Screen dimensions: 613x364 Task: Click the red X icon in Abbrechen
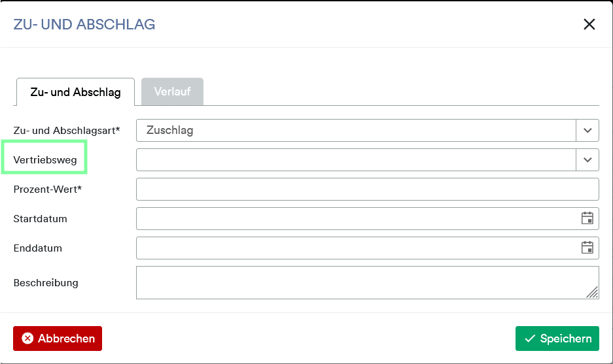[x=27, y=339]
